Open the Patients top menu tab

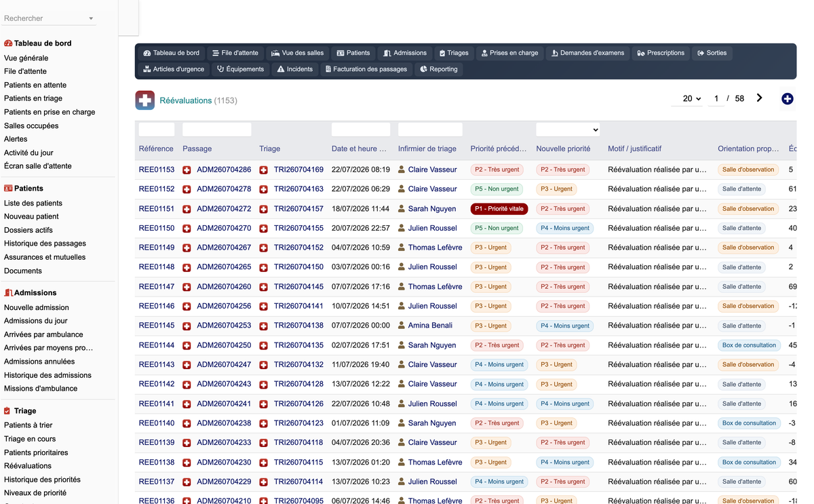[x=353, y=53]
